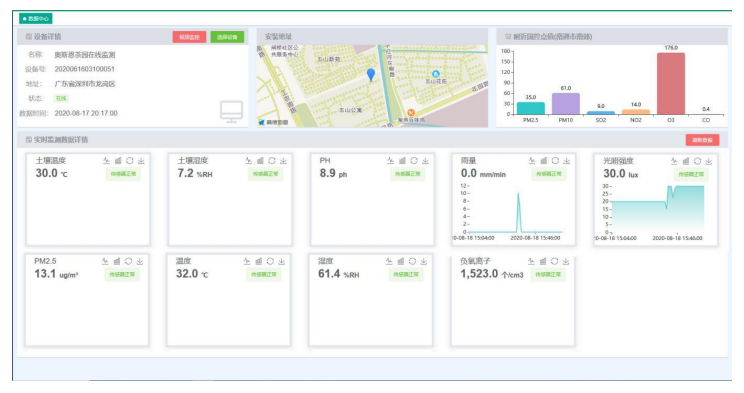Refresh the 光照强度 card
This screenshot has width=744, height=393.
(697, 161)
